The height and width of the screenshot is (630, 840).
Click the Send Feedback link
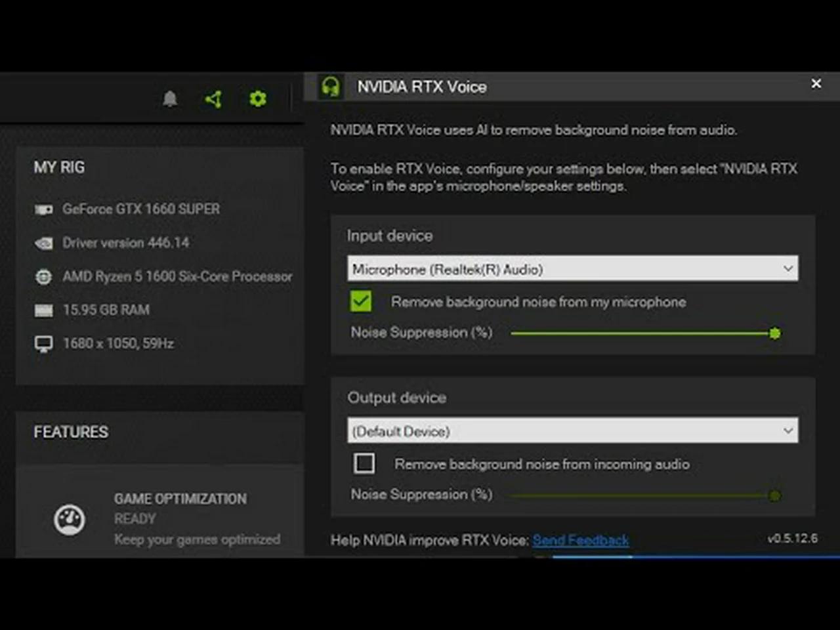pyautogui.click(x=580, y=540)
